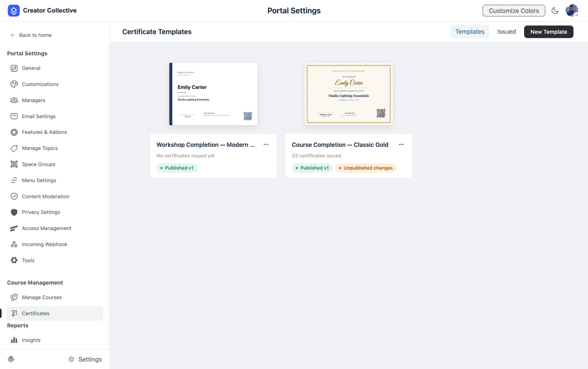588x369 pixels.
Task: Open Manage Courses menu item
Action: pyautogui.click(x=54, y=297)
